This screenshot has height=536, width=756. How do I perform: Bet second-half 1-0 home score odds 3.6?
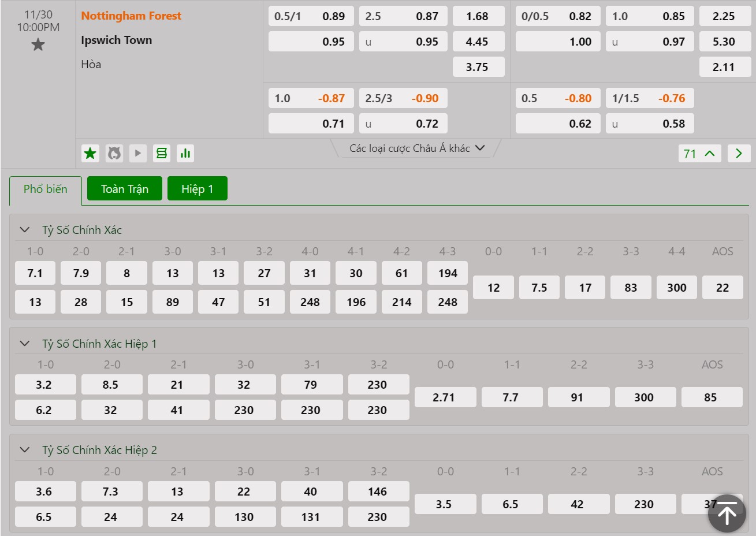pyautogui.click(x=45, y=492)
